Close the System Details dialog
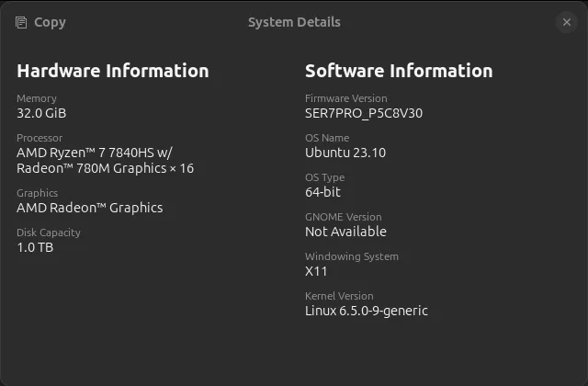The height and width of the screenshot is (386, 588). 566,22
